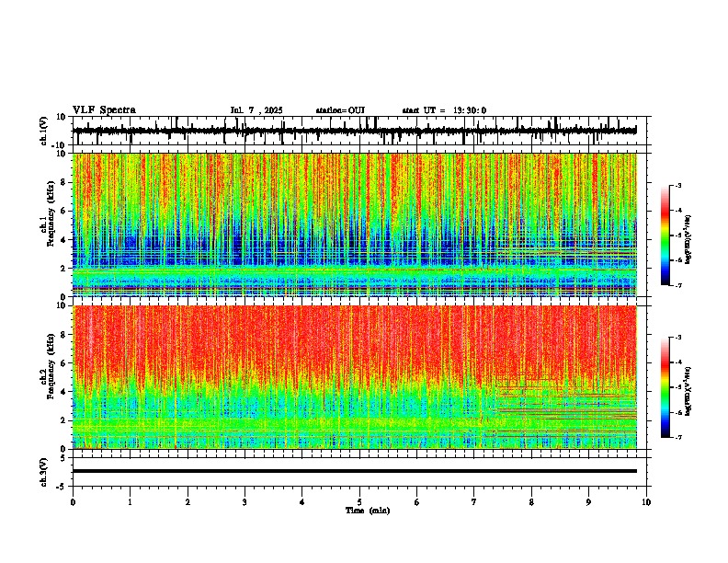Viewport: 728px width, 563px height.
Task: Select the "start UT = 13:30:0" text
Action: coord(444,110)
